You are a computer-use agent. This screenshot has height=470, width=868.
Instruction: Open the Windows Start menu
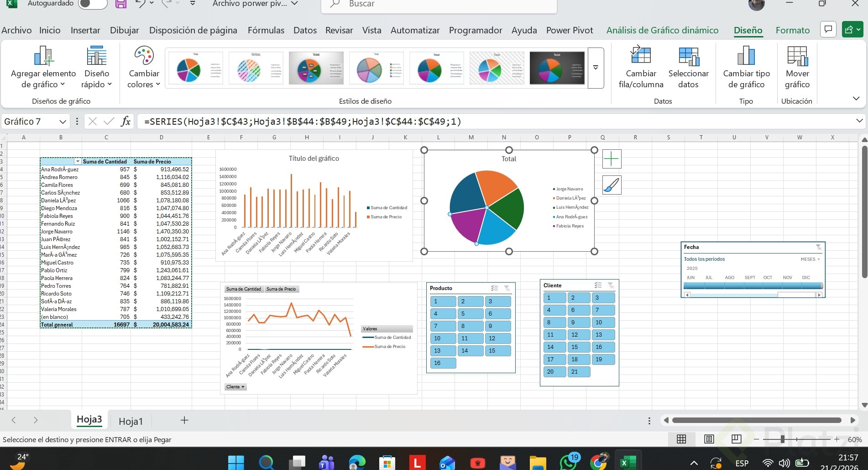click(235, 462)
